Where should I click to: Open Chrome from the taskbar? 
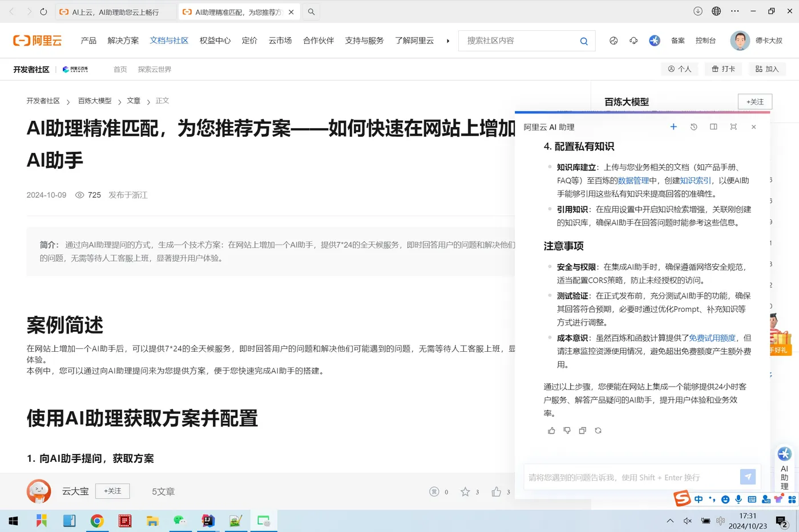[x=97, y=521]
